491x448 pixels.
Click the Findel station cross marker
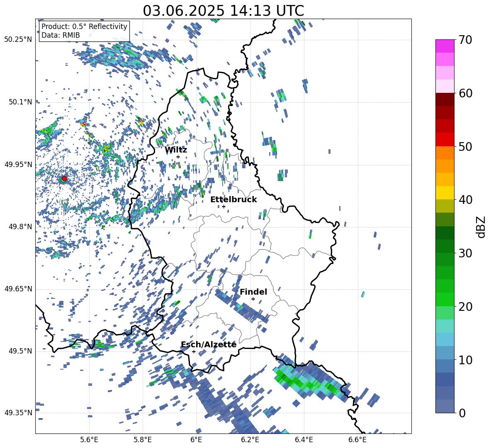pyautogui.click(x=253, y=299)
